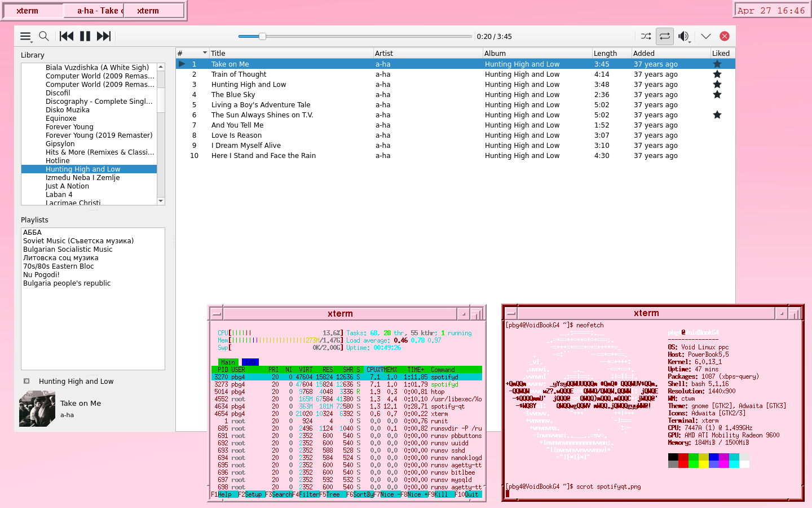Sort tracks by the Length column

[x=612, y=53]
